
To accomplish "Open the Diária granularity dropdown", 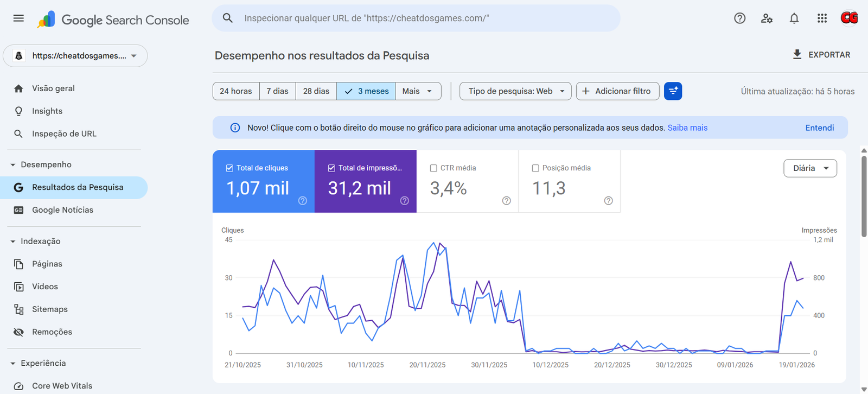I will tap(810, 168).
